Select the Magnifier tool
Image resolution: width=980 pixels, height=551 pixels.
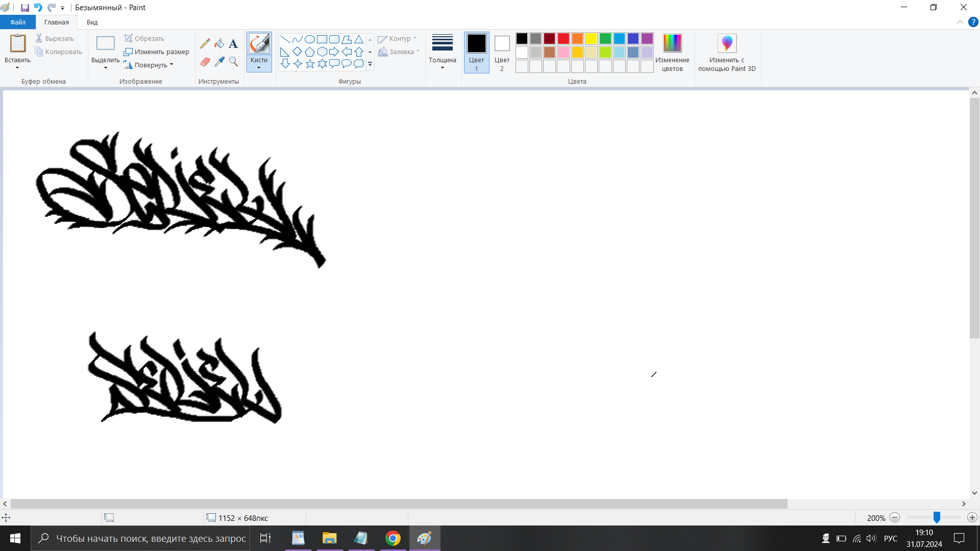point(233,62)
